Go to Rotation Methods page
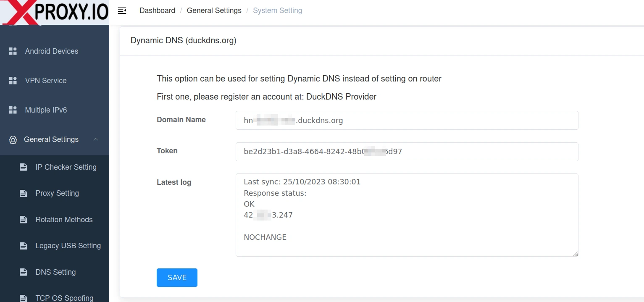Screen dimensions: 644x302 point(64,220)
